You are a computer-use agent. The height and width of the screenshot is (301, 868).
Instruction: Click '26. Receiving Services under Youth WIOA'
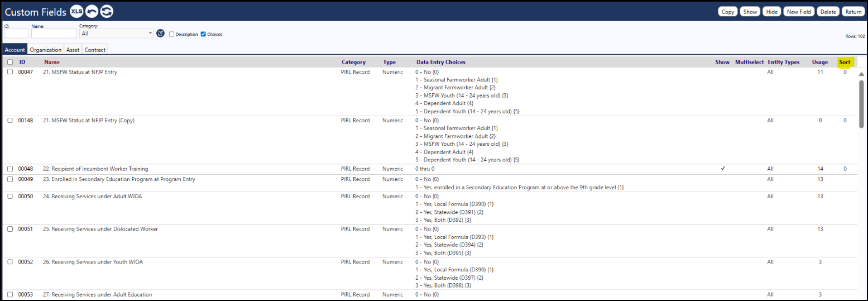pyautogui.click(x=93, y=262)
